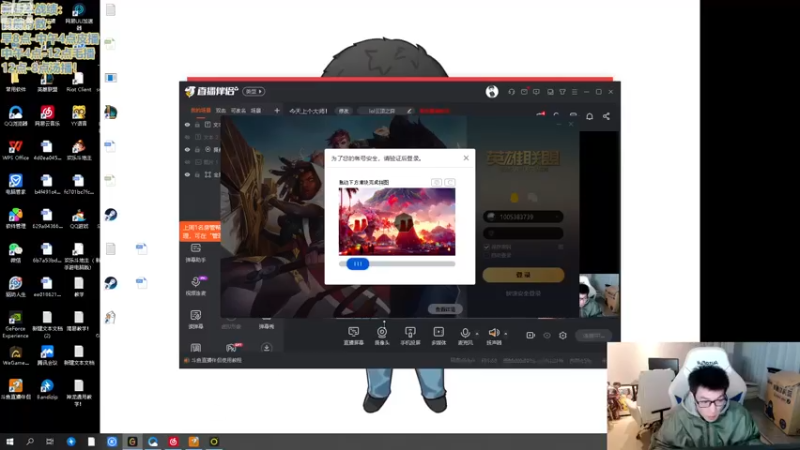Viewport: 800px width, 450px height.
Task: Select the first active scene tab
Action: click(201, 110)
